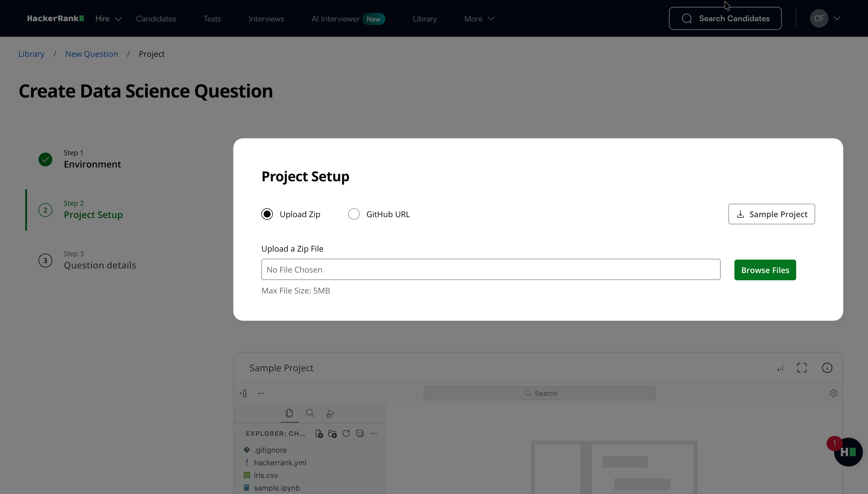Toggle the IDE sidebar visibility
This screenshot has width=868, height=494.
(243, 393)
